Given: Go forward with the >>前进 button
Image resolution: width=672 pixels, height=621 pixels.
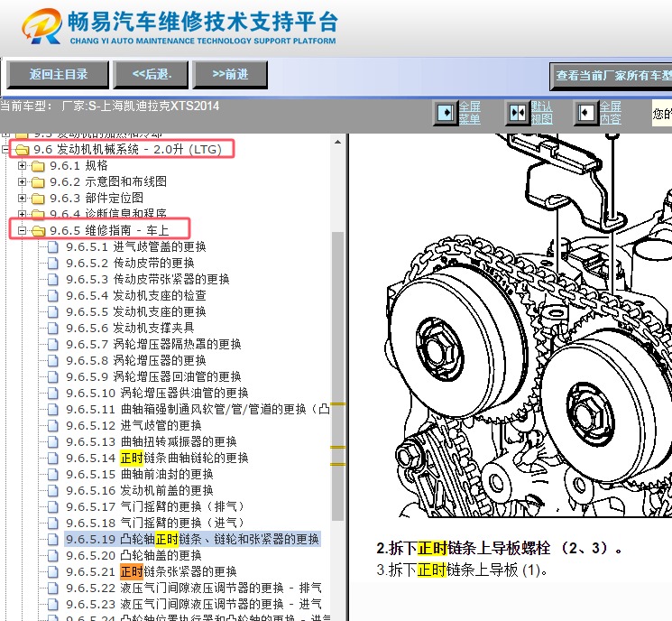Looking at the screenshot, I should point(230,75).
